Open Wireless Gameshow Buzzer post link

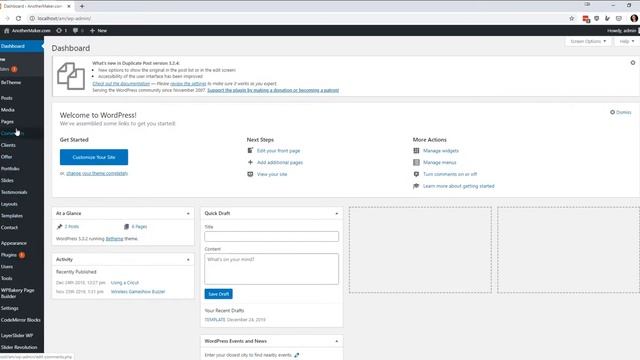click(x=138, y=292)
